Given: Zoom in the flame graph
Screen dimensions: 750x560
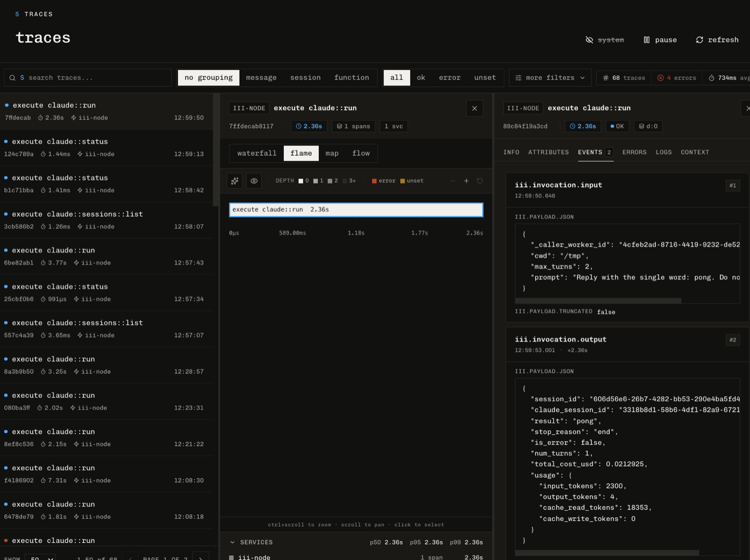Looking at the screenshot, I should click(x=467, y=181).
